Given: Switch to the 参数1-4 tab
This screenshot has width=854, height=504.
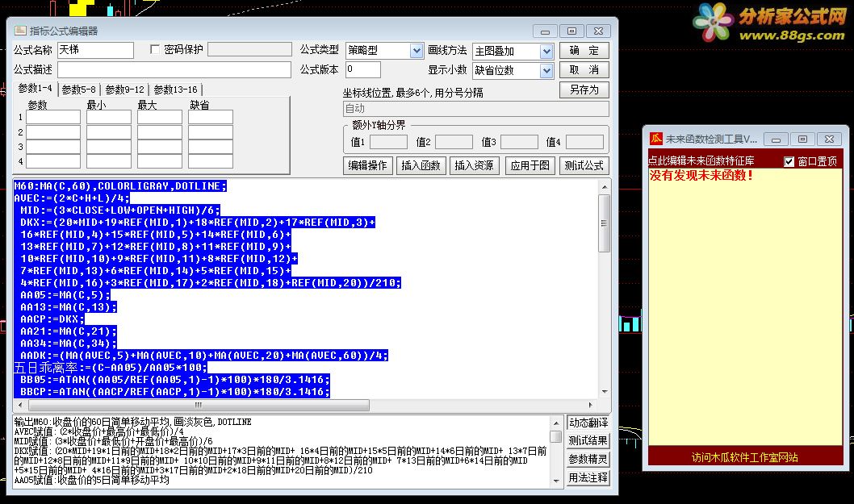Looking at the screenshot, I should pyautogui.click(x=35, y=88).
